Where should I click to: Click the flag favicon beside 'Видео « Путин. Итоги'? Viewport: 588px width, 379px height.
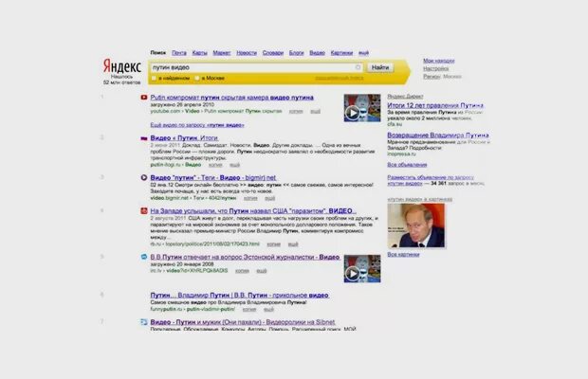144,138
